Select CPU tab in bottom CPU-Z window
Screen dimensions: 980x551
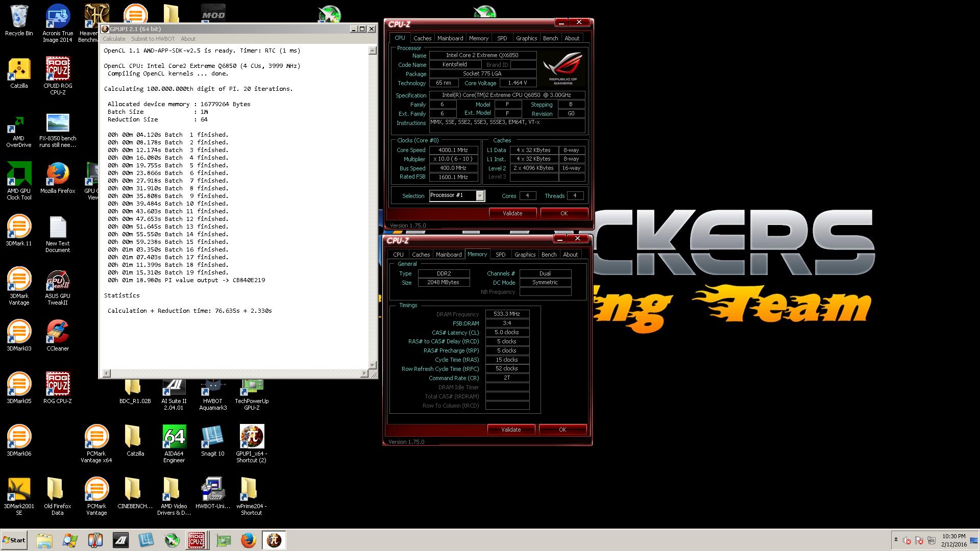[x=398, y=255]
